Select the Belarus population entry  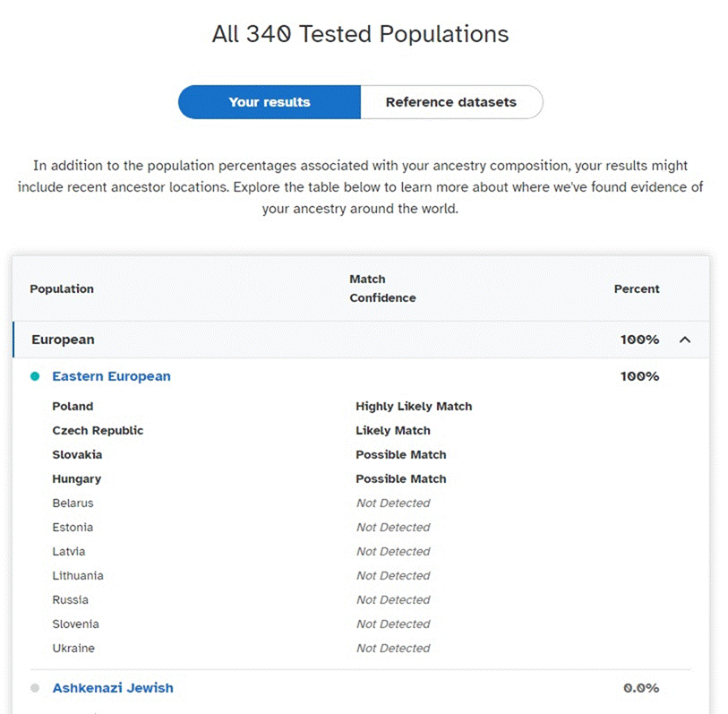point(73,503)
